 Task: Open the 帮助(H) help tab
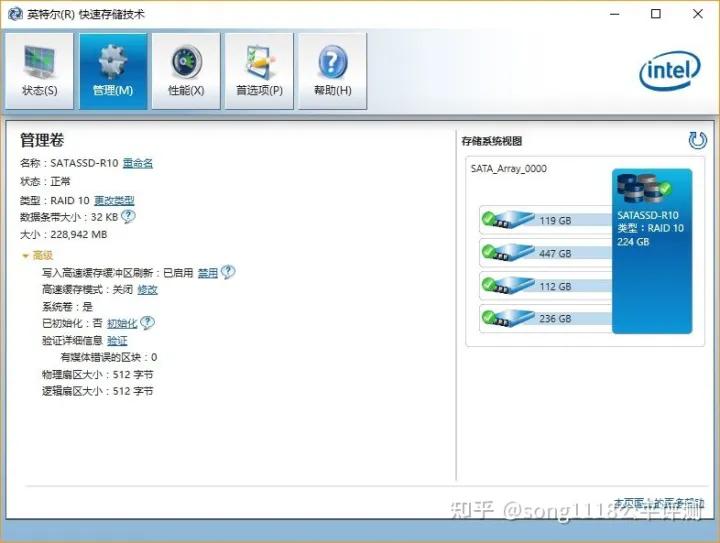click(332, 71)
